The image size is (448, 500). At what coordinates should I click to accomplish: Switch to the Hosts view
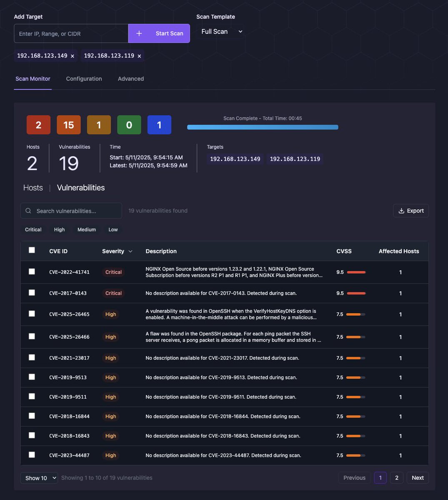coord(33,187)
